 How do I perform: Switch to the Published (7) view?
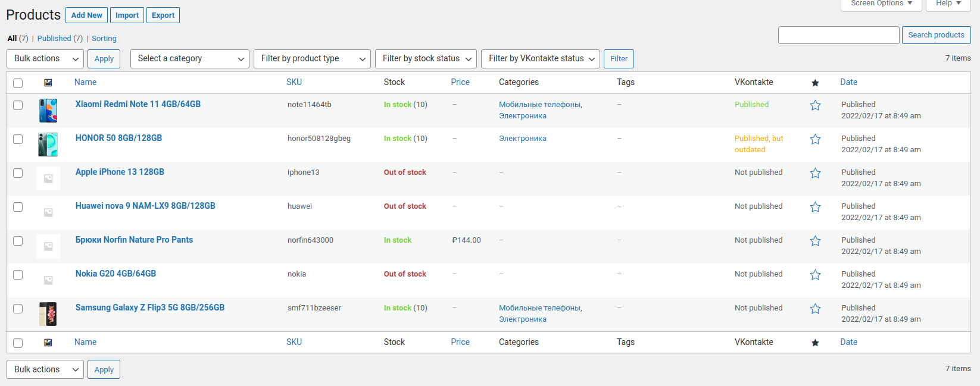click(x=60, y=39)
